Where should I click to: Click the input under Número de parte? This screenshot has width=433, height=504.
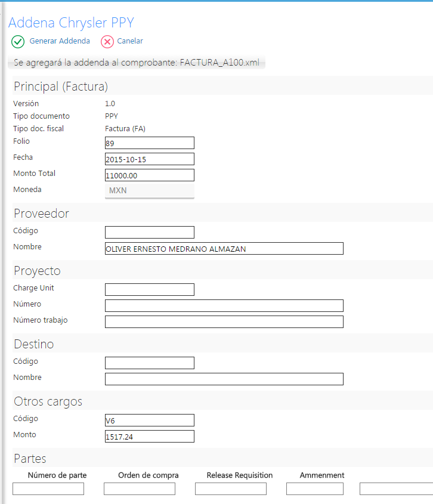point(48,489)
